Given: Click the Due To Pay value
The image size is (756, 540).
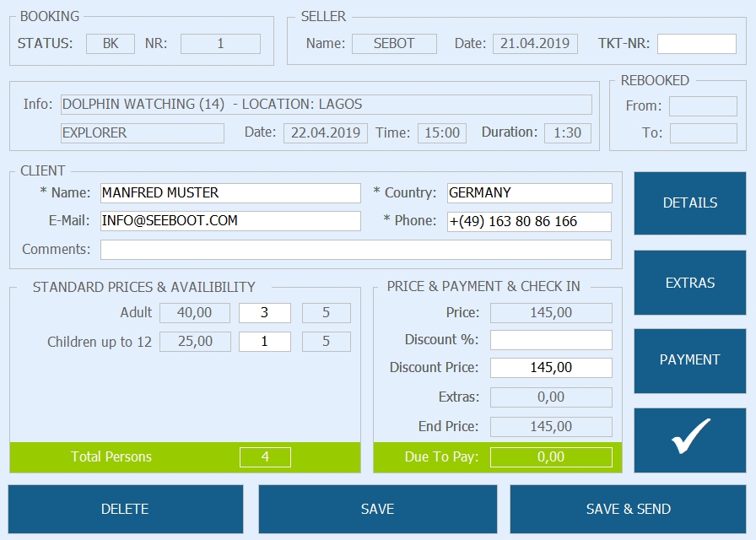Looking at the screenshot, I should (x=551, y=457).
